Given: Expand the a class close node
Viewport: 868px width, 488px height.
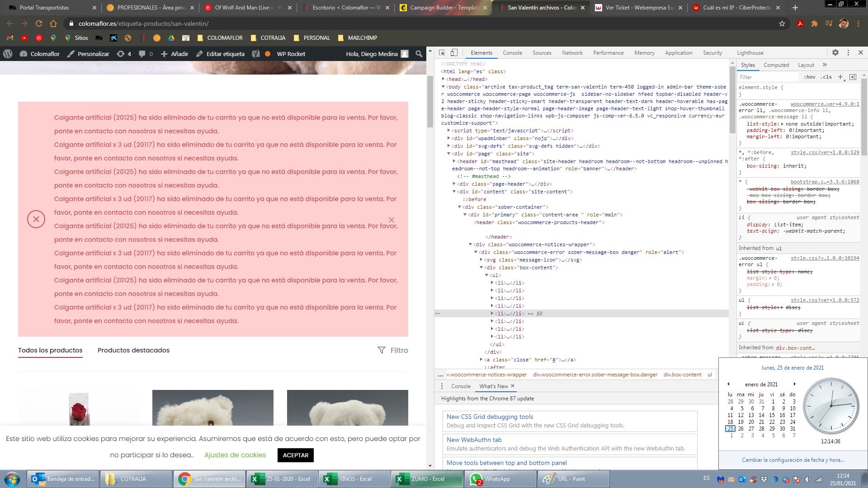Looking at the screenshot, I should click(x=481, y=360).
